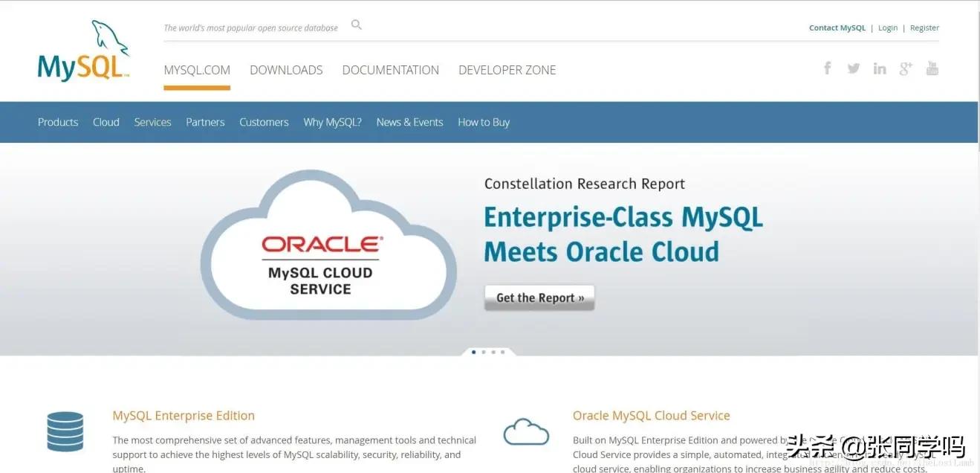
Task: Select the second carousel dot
Action: pyautogui.click(x=484, y=352)
